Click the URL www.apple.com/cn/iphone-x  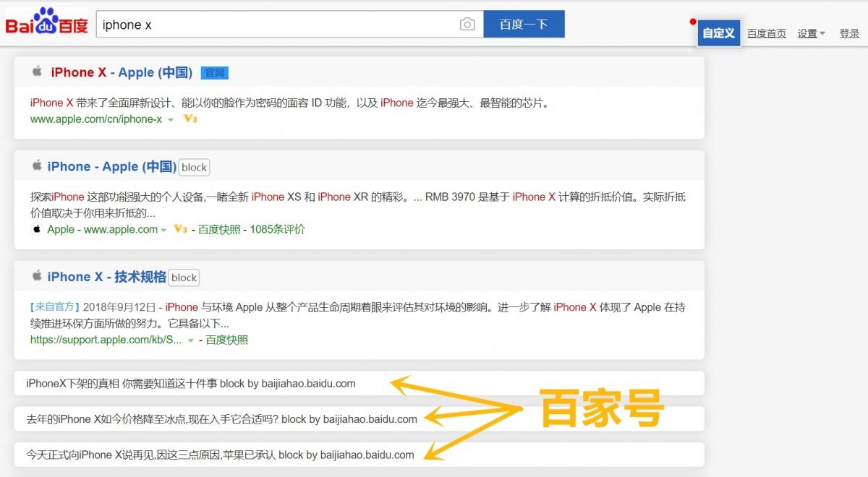[96, 119]
